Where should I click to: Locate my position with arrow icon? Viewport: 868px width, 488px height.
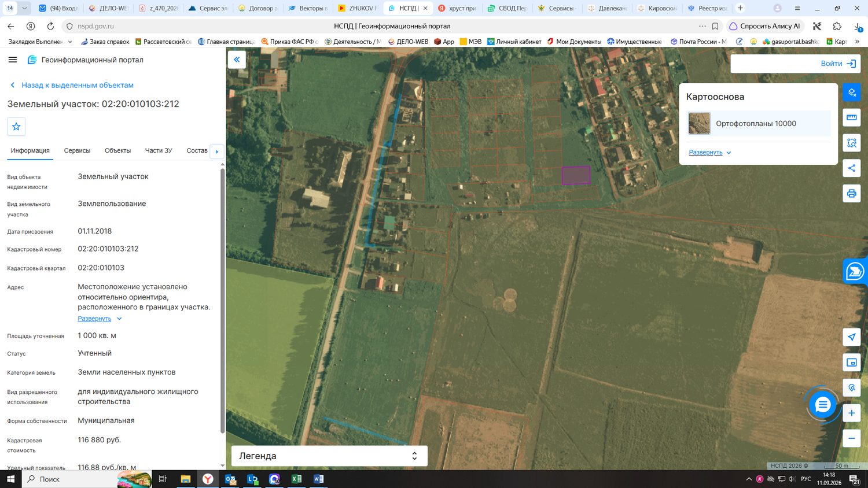pyautogui.click(x=852, y=337)
